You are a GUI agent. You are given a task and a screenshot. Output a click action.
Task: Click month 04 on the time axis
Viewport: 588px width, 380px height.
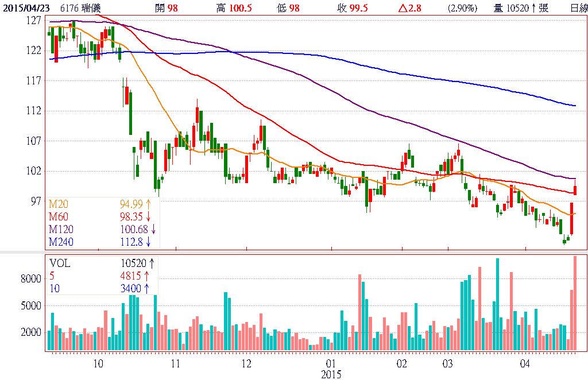525,363
